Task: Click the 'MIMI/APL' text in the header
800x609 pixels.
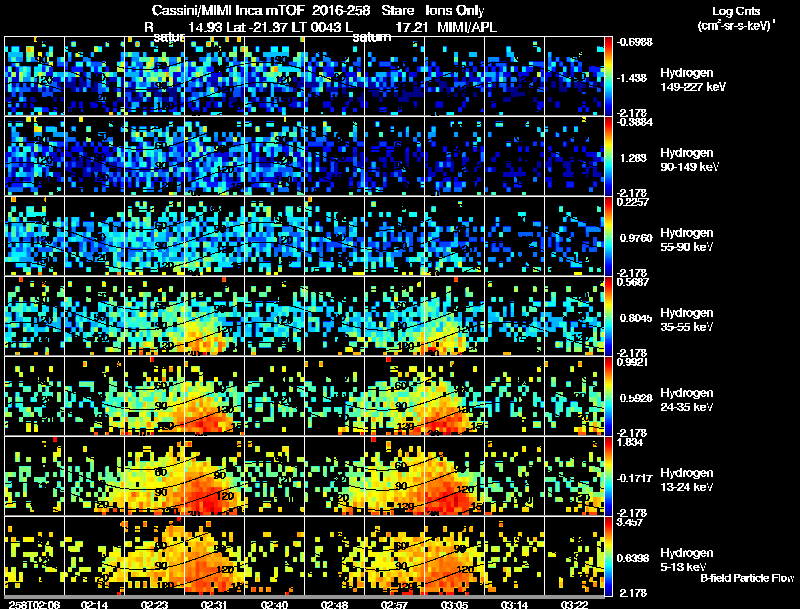Action: click(x=467, y=27)
